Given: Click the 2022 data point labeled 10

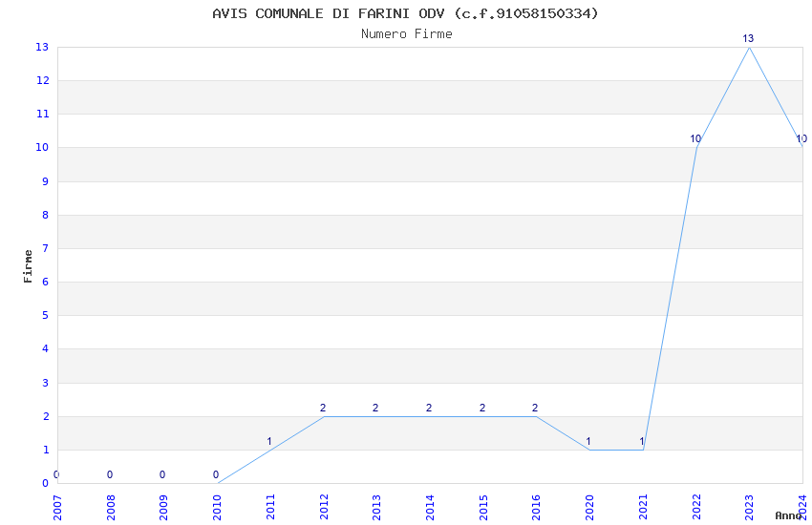Looking at the screenshot, I should tap(696, 147).
